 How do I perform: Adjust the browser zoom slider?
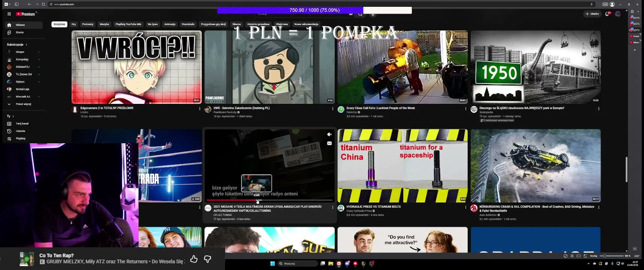coord(611,256)
